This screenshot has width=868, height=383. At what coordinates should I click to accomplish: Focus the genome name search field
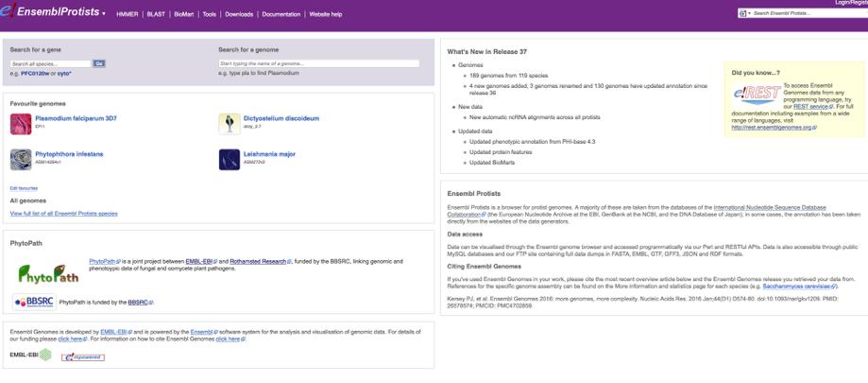point(319,63)
